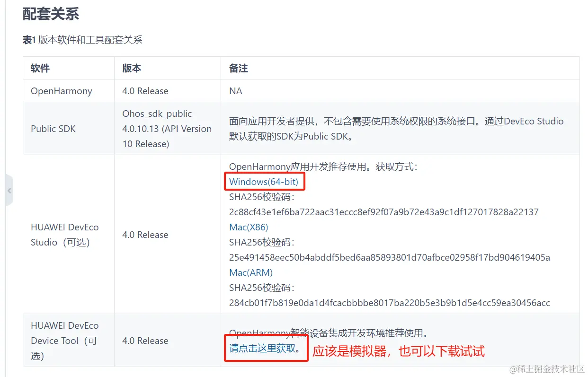
Task: Select the Ohos_sdk_public 4.0.10.13 version cell
Action: pos(167,129)
